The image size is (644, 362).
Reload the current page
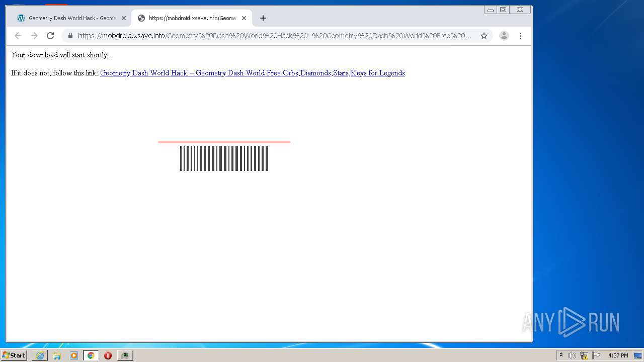(50, 36)
